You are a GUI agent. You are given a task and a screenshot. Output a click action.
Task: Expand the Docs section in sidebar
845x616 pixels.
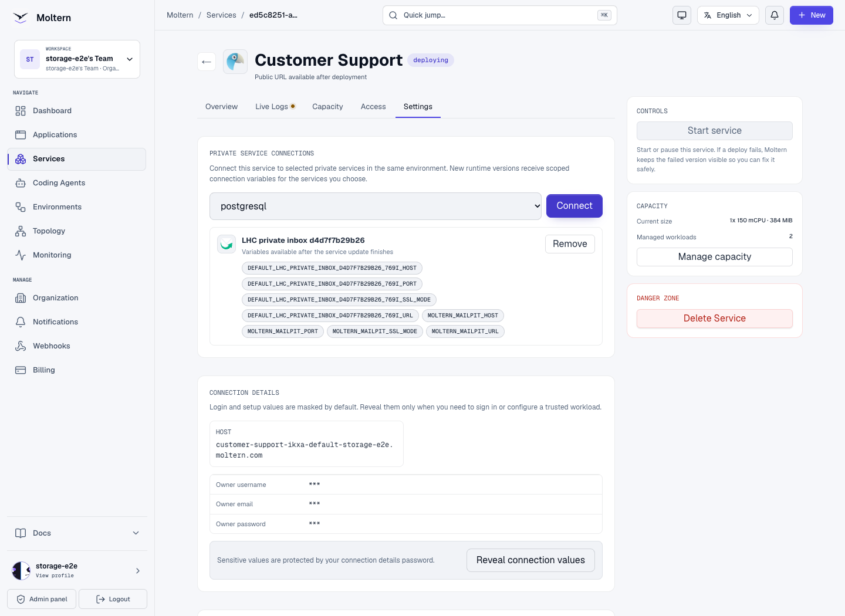tap(77, 533)
